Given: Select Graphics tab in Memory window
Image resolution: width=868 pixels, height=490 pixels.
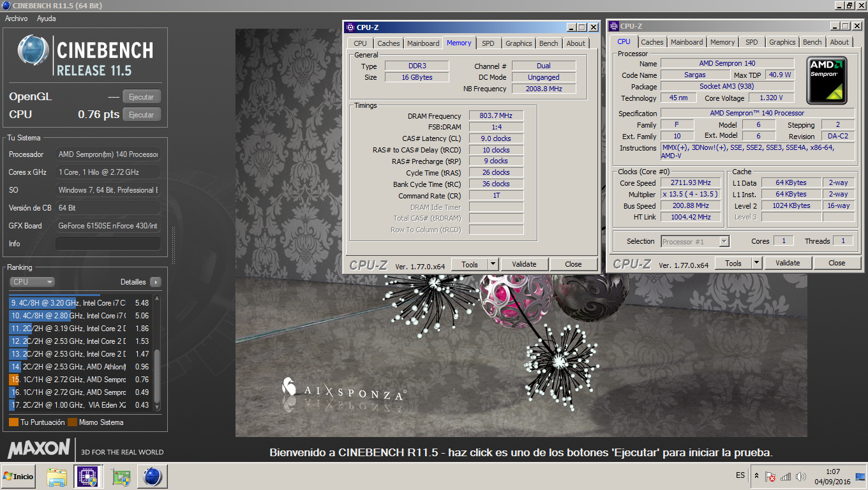Looking at the screenshot, I should [518, 43].
